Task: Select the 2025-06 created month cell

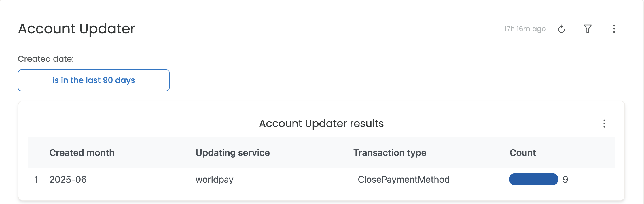Action: pyautogui.click(x=68, y=180)
